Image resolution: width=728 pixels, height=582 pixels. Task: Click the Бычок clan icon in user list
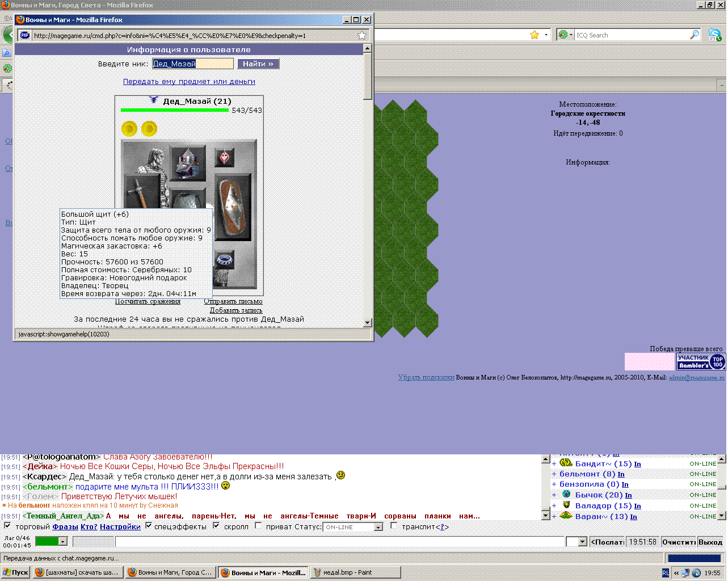(566, 494)
